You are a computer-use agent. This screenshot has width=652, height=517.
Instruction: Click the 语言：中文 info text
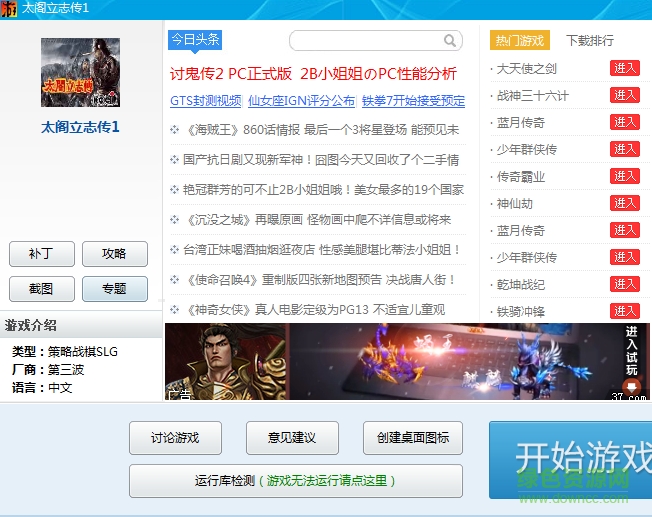point(42,388)
